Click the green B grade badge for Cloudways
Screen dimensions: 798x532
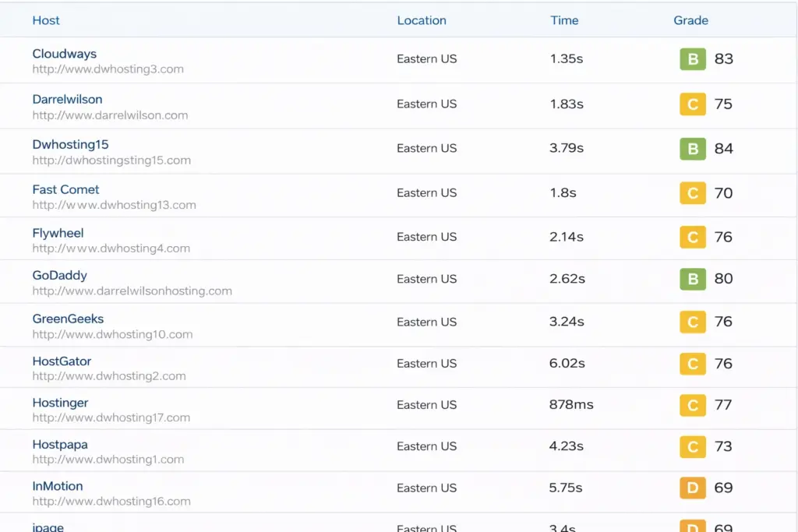pyautogui.click(x=692, y=59)
